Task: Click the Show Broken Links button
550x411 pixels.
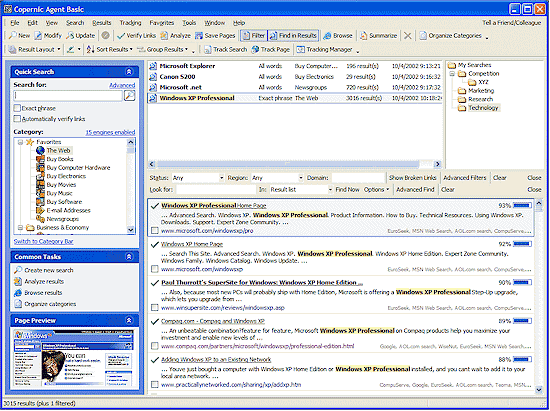Action: (412, 178)
